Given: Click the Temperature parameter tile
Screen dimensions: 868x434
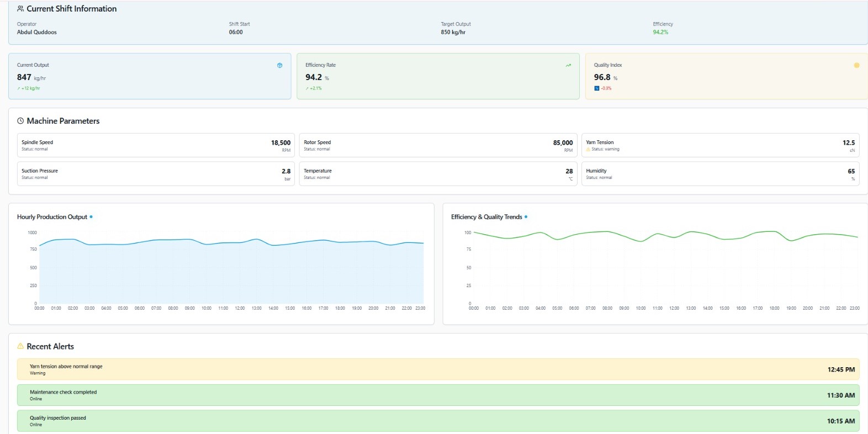Looking at the screenshot, I should click(x=438, y=174).
